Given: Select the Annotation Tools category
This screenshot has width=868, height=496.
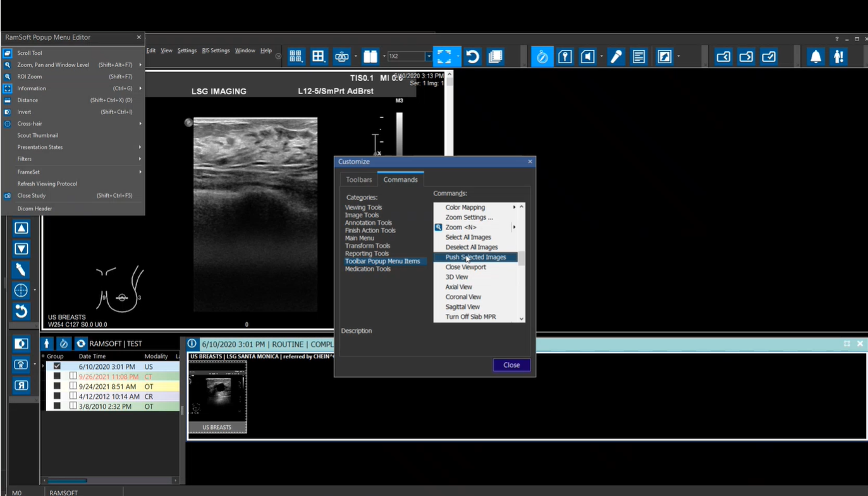Looking at the screenshot, I should (368, 222).
